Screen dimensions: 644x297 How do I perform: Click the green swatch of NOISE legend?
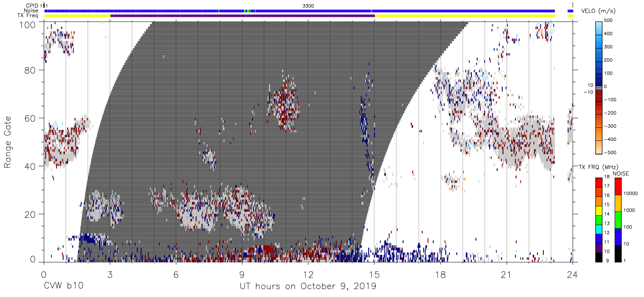click(x=618, y=219)
